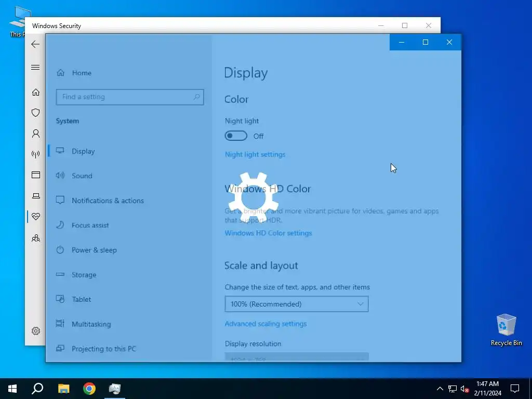
Task: Click the Find a setting search box
Action: (x=129, y=97)
